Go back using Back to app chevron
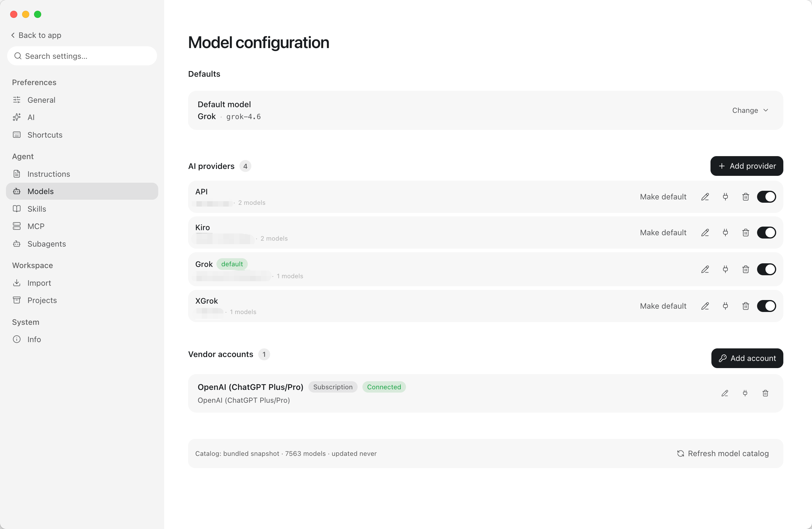The width and height of the screenshot is (812, 529). [13, 35]
